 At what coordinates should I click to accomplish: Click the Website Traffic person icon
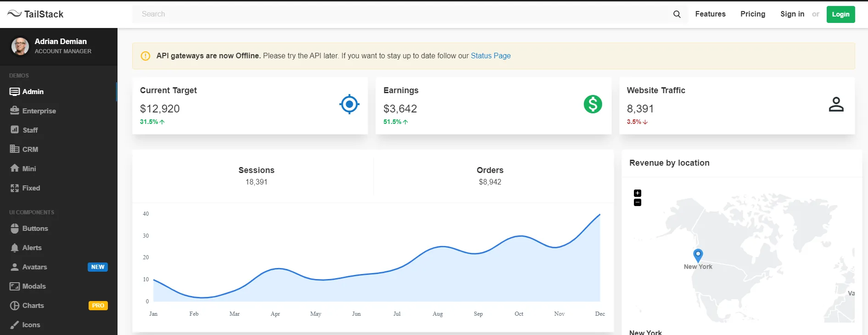(x=836, y=105)
